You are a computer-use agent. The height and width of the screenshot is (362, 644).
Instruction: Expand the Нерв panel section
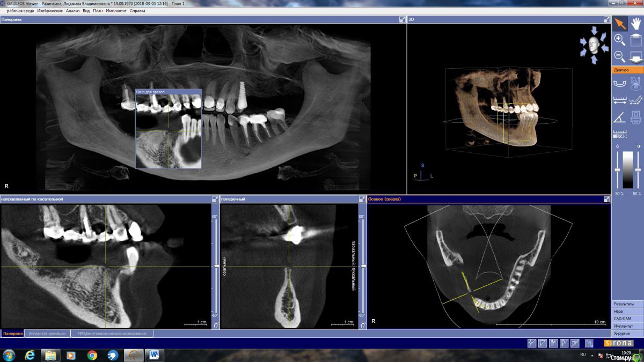point(627,312)
